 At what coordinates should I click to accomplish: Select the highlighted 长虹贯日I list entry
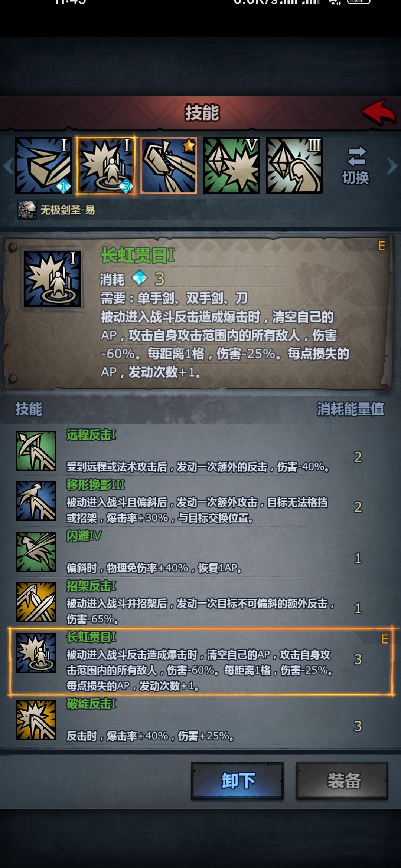pos(200,661)
